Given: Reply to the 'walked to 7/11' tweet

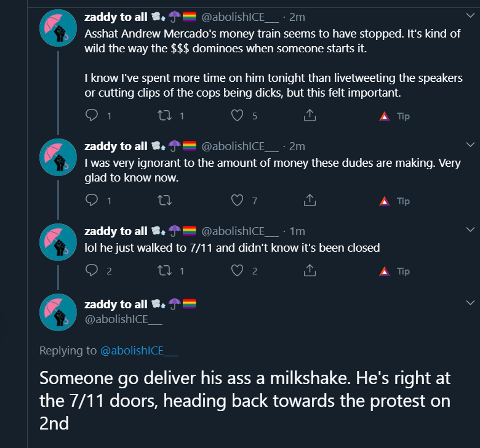Looking at the screenshot, I should (x=92, y=270).
